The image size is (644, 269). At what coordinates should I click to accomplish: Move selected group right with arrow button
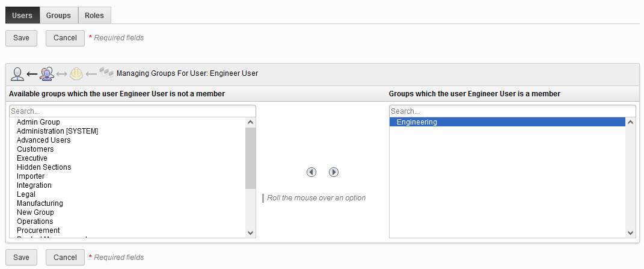click(x=334, y=172)
